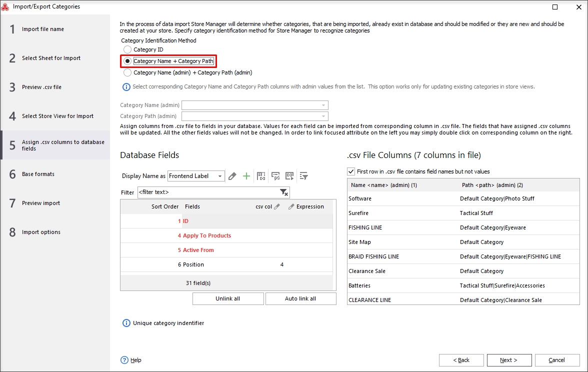Select step 5 Assign .csv columns
This screenshot has width=588, height=372.
55,145
